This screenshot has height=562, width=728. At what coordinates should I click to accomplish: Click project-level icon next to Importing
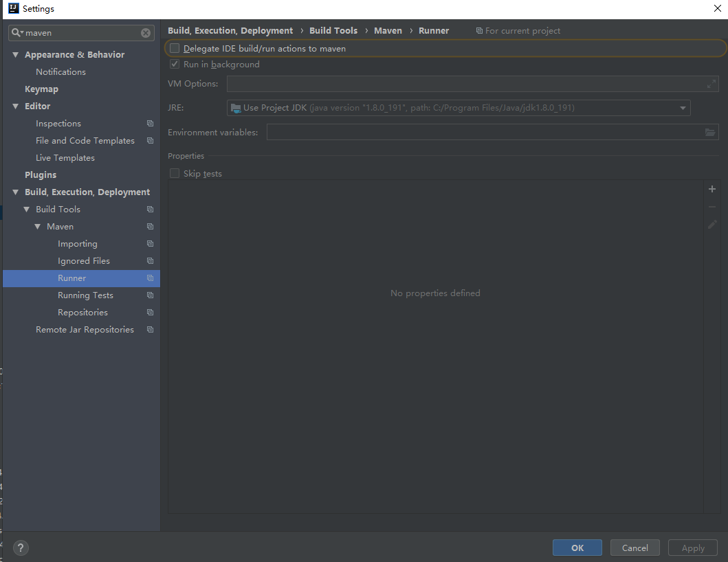tap(150, 244)
